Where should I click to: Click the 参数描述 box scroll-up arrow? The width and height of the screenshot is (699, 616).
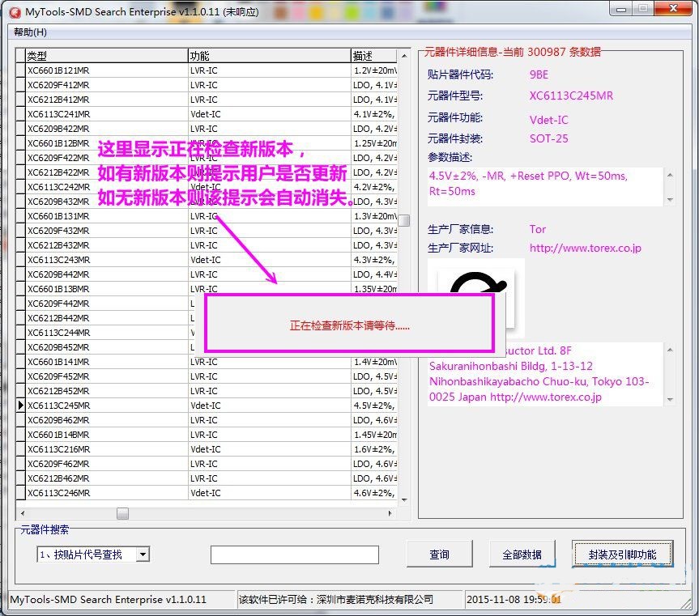tap(670, 175)
